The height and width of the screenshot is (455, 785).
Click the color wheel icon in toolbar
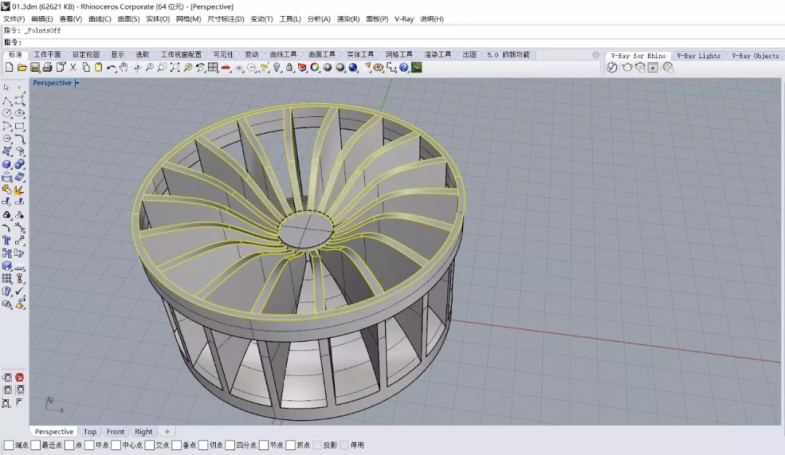pos(315,67)
